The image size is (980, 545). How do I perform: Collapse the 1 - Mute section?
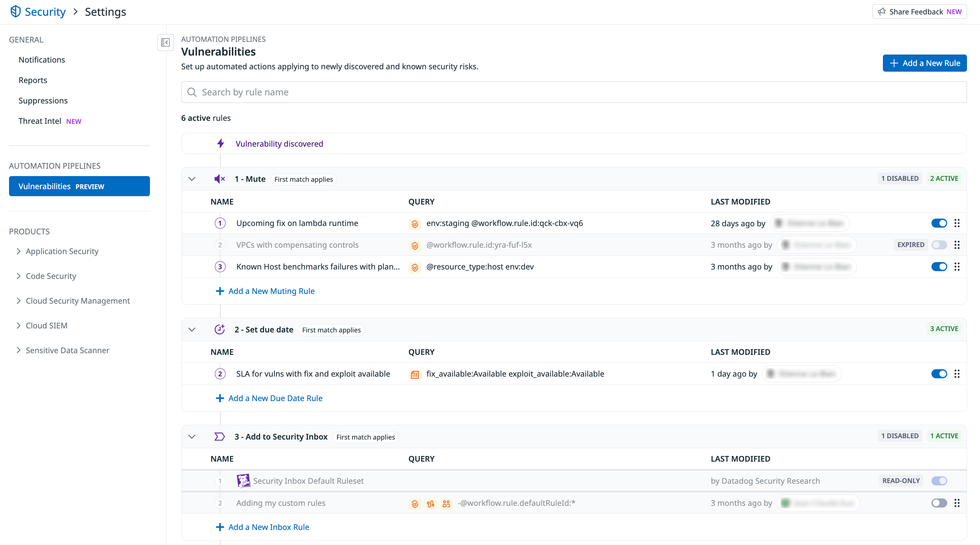192,179
